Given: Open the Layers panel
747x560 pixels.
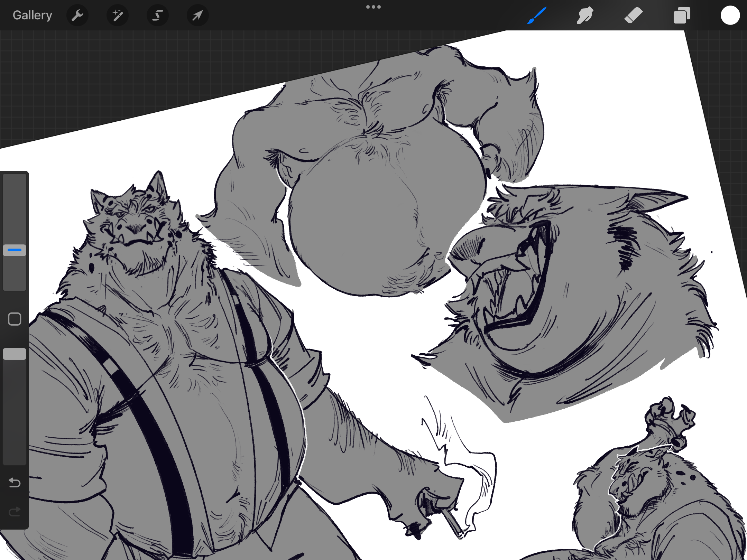Looking at the screenshot, I should tap(682, 15).
